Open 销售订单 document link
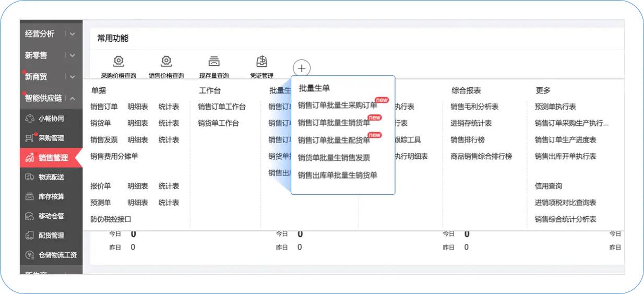The width and height of the screenshot is (644, 294). (104, 107)
